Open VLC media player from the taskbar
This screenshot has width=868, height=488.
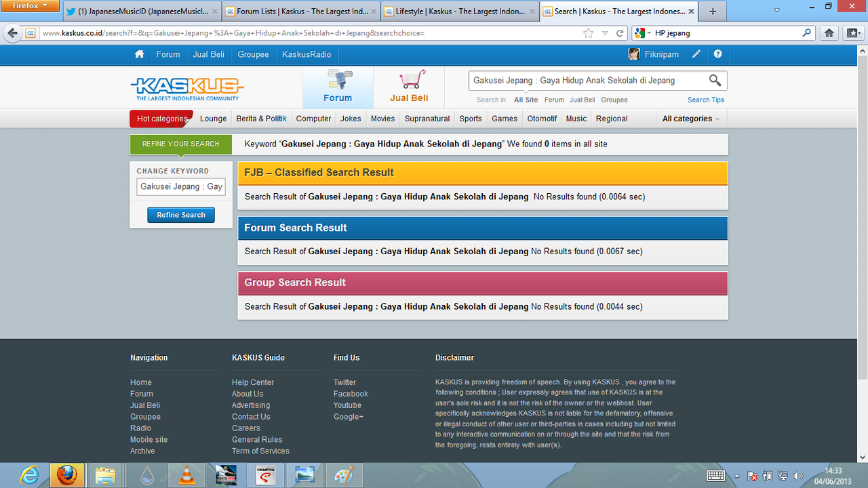coord(185,476)
